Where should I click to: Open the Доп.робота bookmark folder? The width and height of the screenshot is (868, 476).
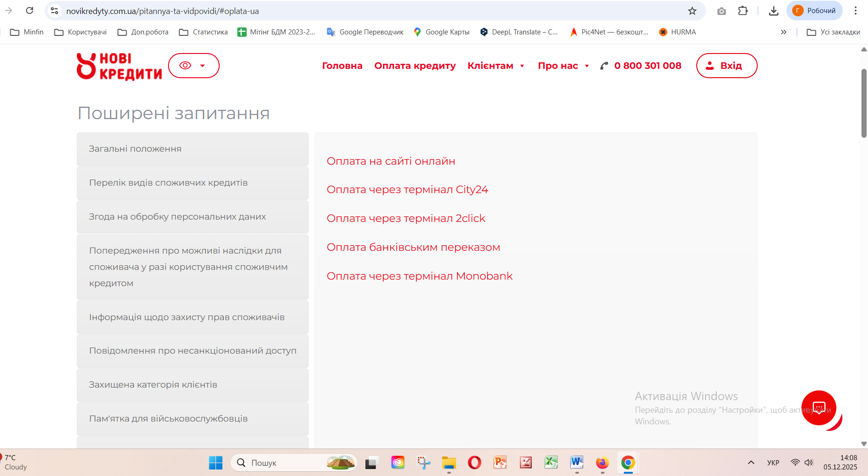143,32
